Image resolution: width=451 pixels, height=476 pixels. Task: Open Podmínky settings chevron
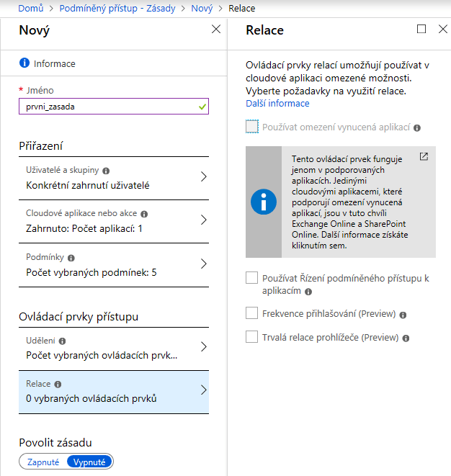pos(203,264)
